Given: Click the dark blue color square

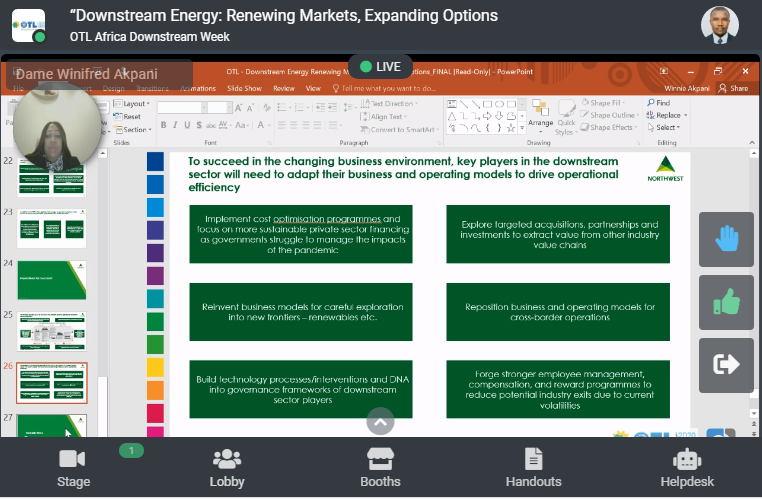Looking at the screenshot, I should point(156,162).
